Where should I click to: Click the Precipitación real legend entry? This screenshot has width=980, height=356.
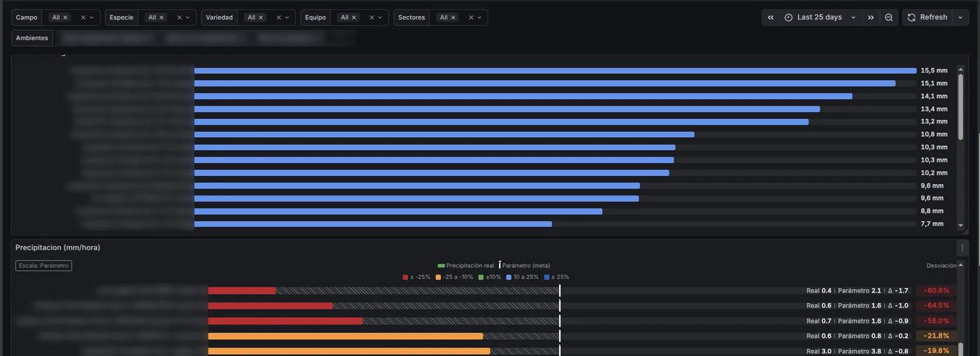point(466,266)
